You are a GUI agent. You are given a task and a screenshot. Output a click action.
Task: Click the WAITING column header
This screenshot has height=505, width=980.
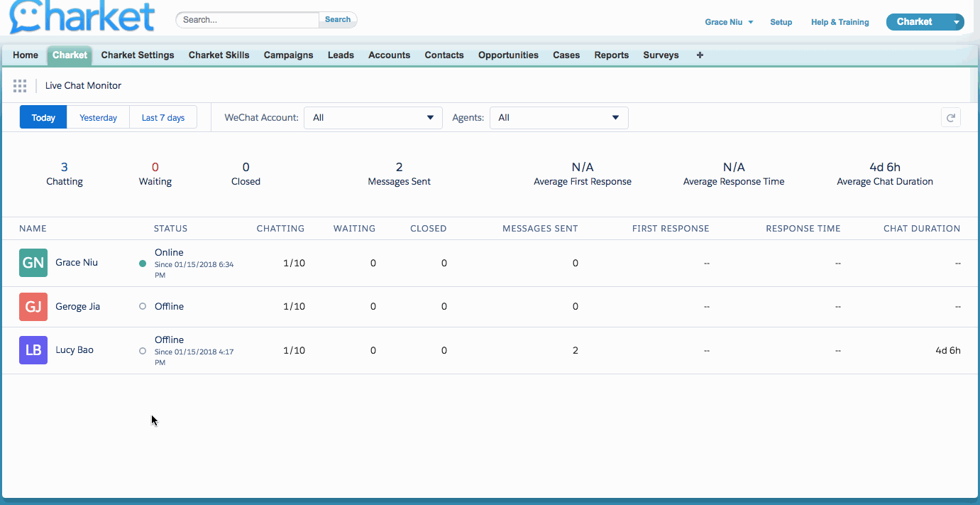(355, 229)
